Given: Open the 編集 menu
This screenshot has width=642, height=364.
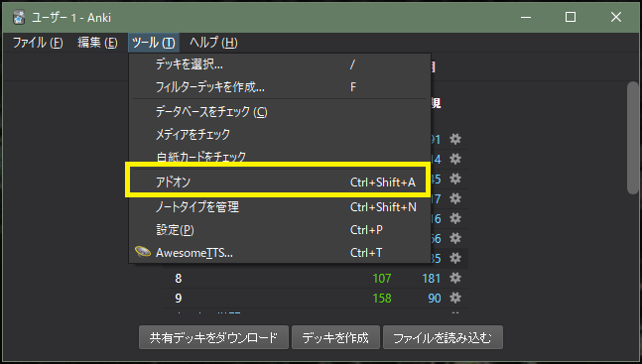Looking at the screenshot, I should pos(97,43).
